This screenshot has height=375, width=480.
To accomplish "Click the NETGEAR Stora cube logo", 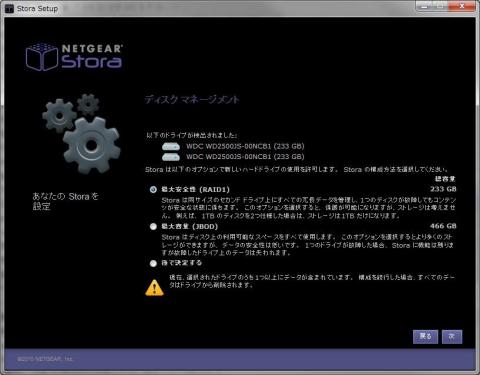I will (x=42, y=57).
